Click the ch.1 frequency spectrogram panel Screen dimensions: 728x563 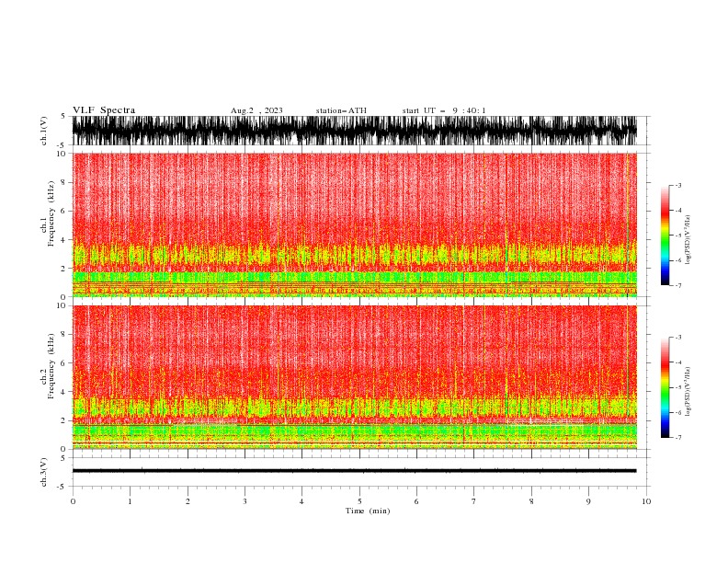354,224
